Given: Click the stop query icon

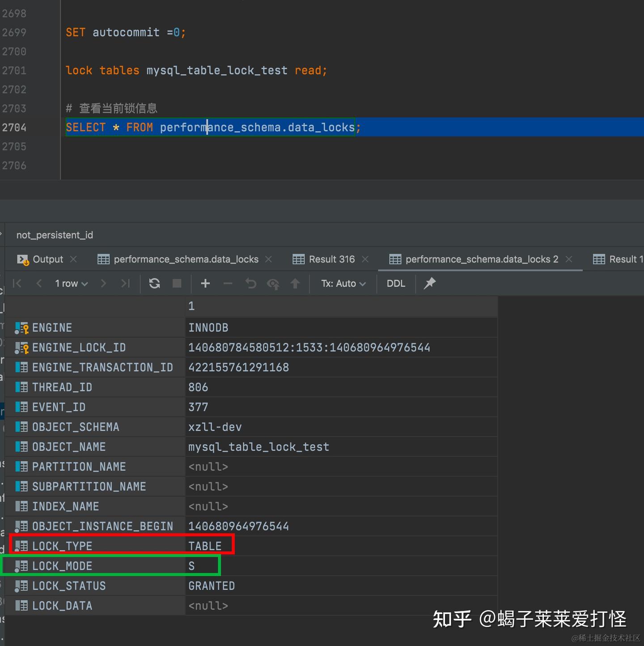Looking at the screenshot, I should pyautogui.click(x=176, y=283).
